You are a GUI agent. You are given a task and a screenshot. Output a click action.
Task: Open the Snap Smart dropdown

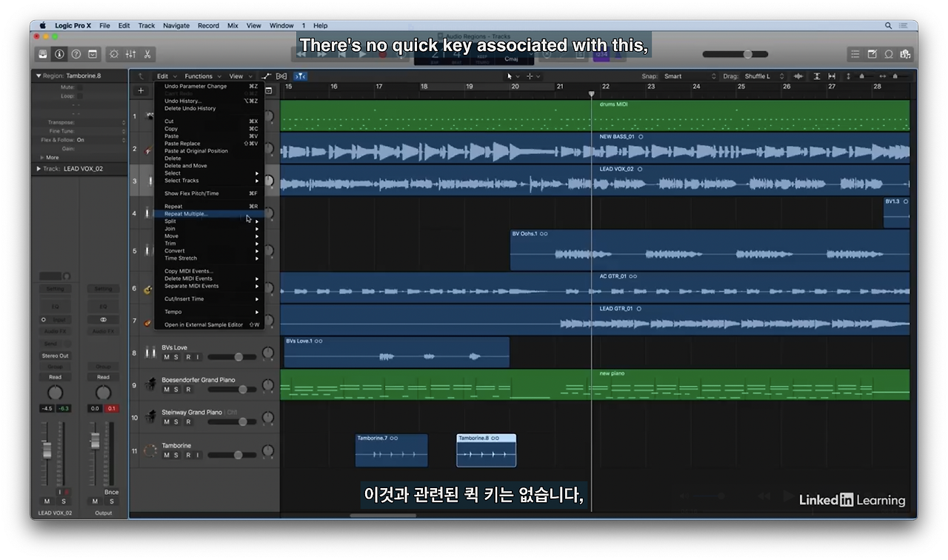click(690, 76)
